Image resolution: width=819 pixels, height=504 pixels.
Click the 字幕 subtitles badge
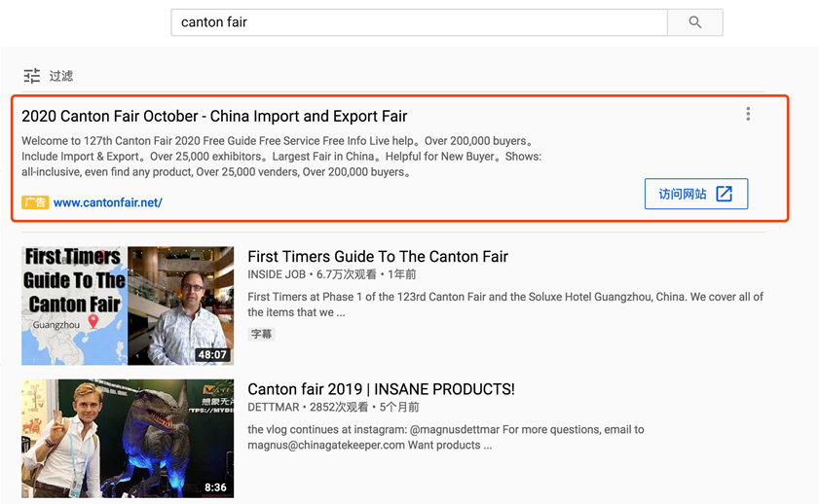point(262,334)
